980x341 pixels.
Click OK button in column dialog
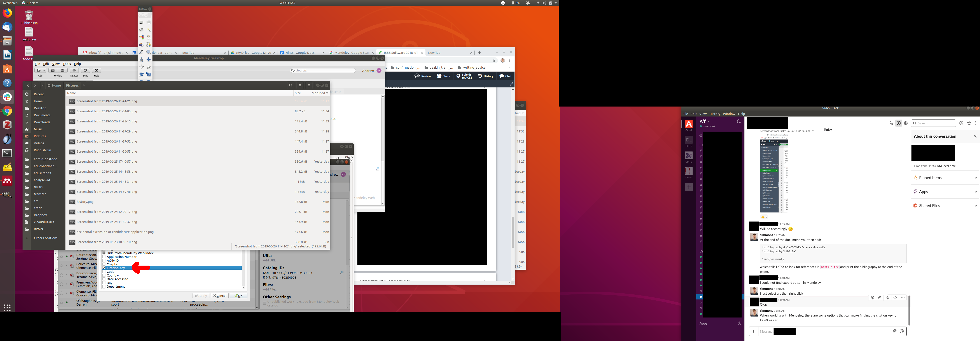(238, 296)
